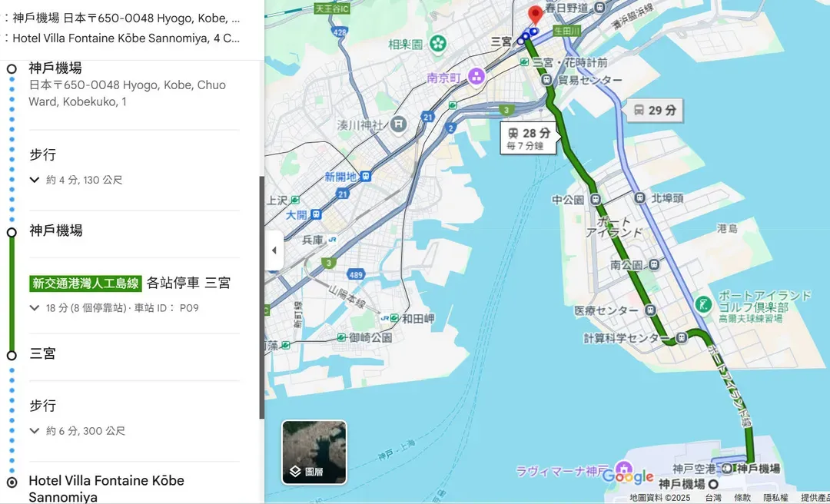The width and height of the screenshot is (830, 504).
Task: Click the 中公園 station icon
Action: [596, 200]
